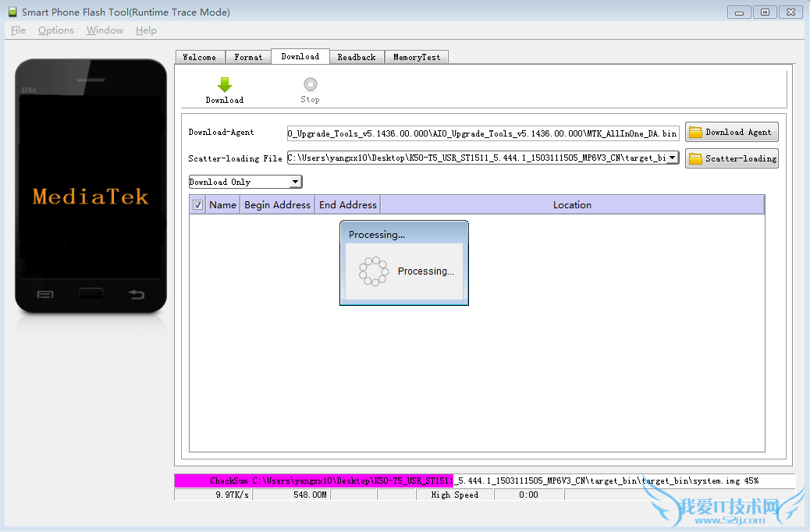This screenshot has width=810, height=532.
Task: Click the High Speed status entry
Action: (x=455, y=495)
